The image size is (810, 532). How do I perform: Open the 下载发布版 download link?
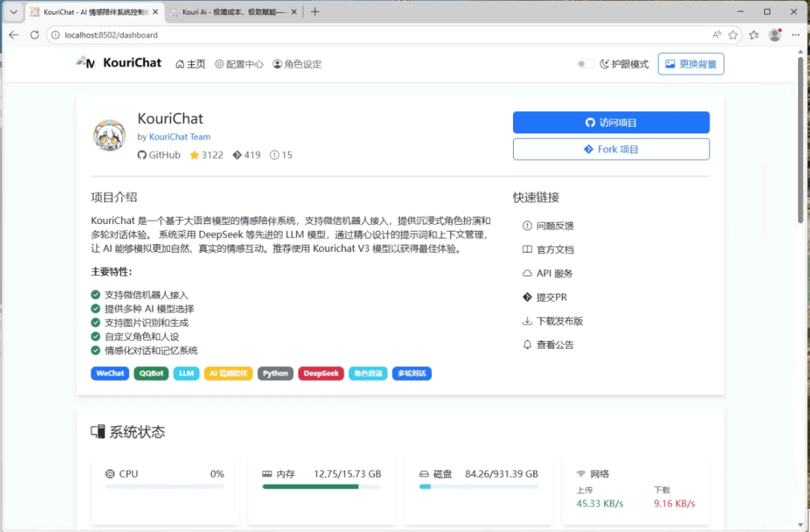tap(559, 321)
